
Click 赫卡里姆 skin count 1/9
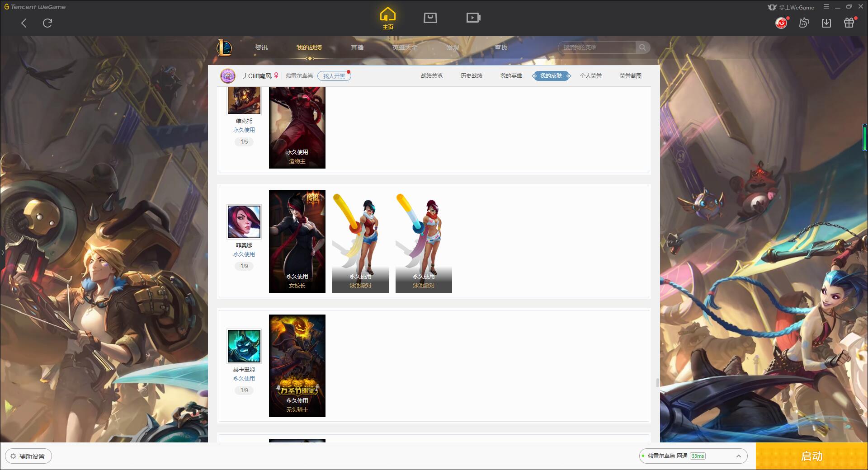(244, 390)
